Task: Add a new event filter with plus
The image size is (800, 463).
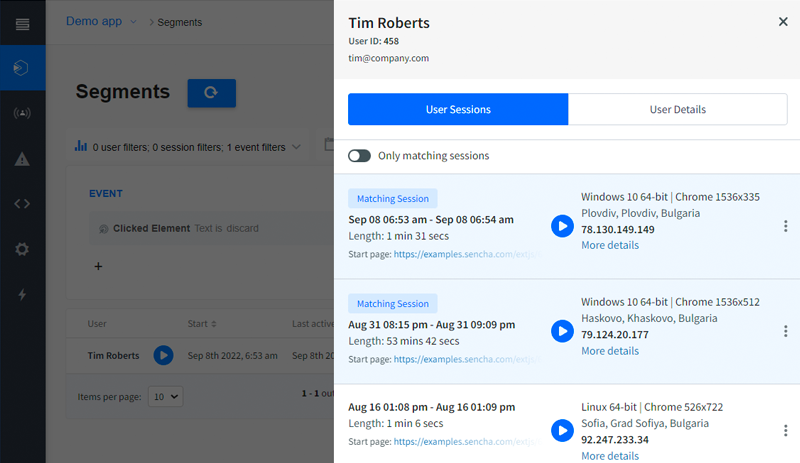Action: pyautogui.click(x=98, y=266)
